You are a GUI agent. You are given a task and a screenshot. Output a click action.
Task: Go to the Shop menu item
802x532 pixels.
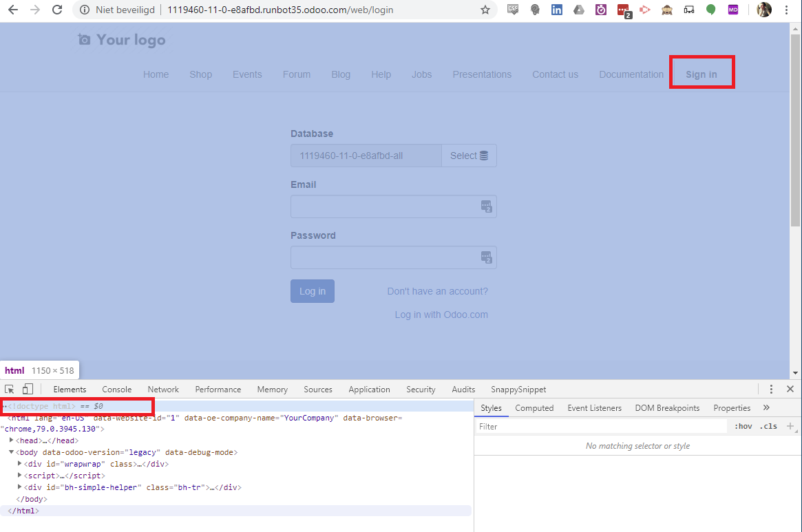coord(200,74)
